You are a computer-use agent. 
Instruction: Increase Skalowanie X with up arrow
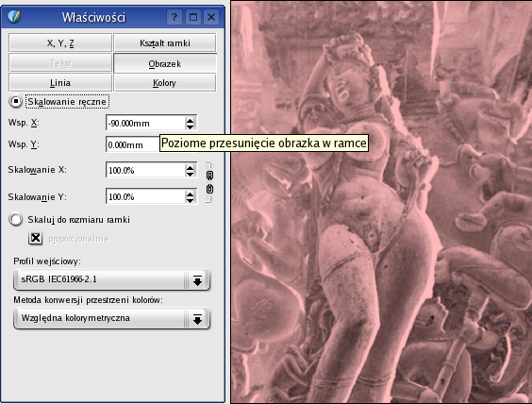tap(190, 167)
